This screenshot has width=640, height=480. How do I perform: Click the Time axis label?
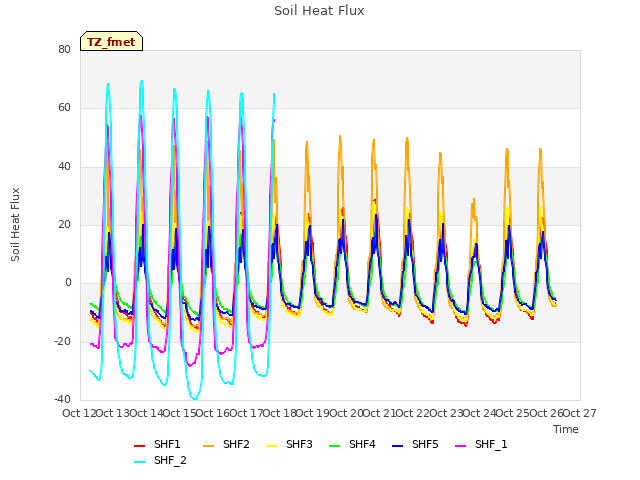tap(566, 429)
